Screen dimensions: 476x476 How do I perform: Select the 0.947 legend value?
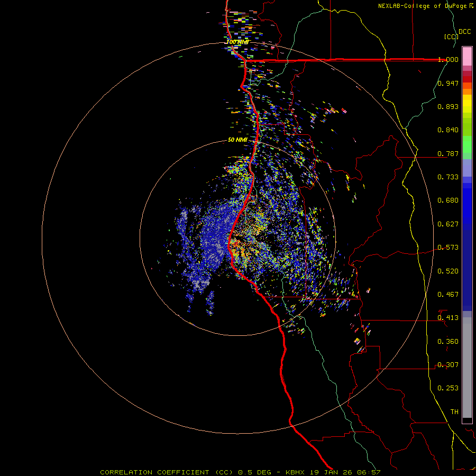(448, 83)
